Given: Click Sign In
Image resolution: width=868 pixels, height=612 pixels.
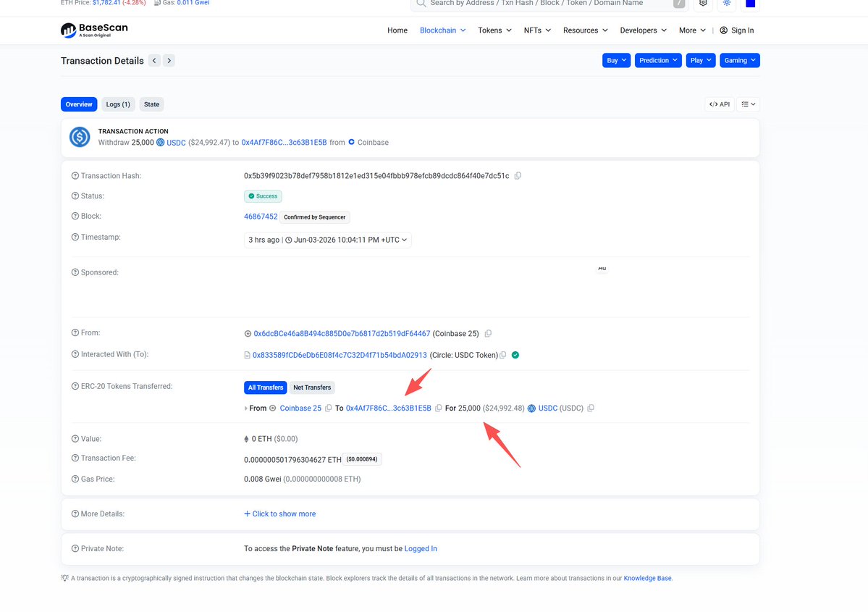Looking at the screenshot, I should (737, 30).
